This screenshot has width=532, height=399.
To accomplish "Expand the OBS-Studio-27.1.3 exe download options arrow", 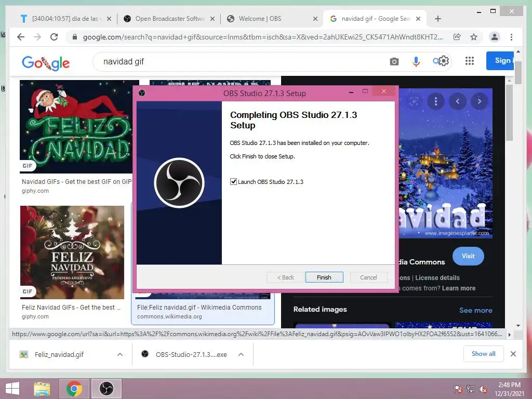I will tap(241, 354).
